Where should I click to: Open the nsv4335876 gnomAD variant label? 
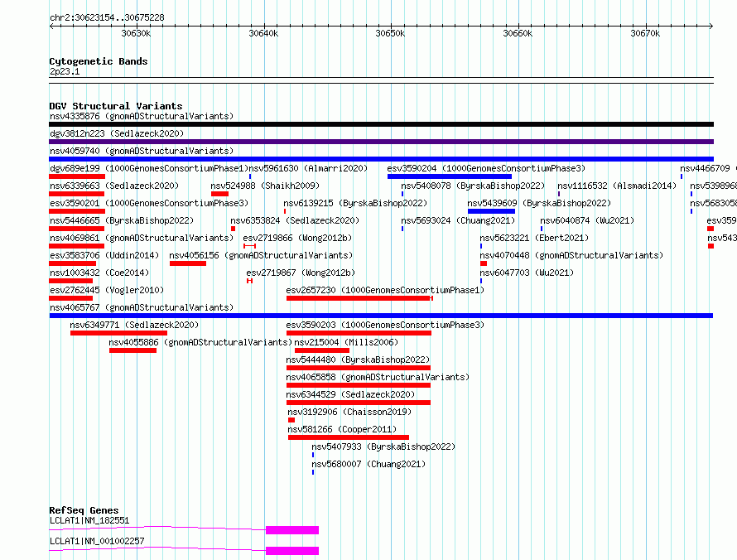142,116
